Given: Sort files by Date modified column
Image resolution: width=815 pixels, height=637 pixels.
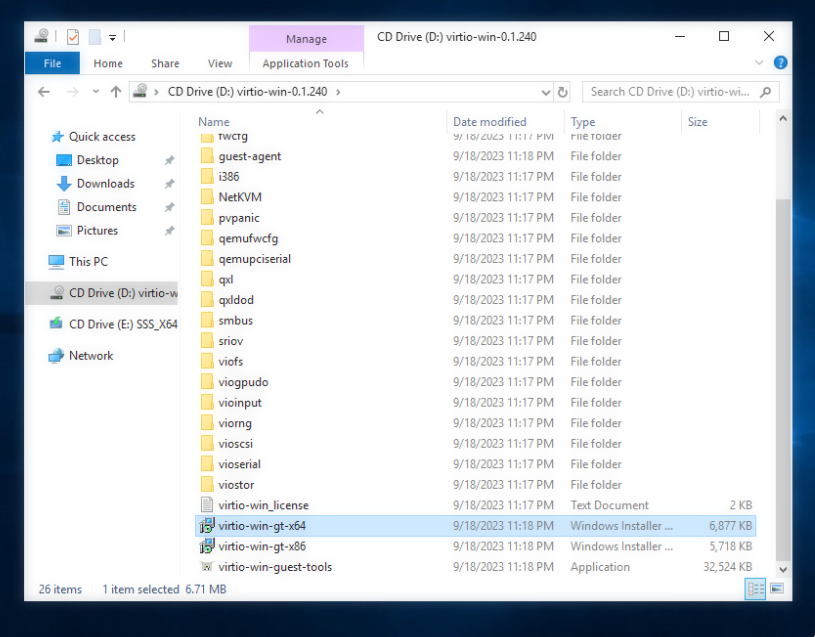Looking at the screenshot, I should [x=489, y=121].
